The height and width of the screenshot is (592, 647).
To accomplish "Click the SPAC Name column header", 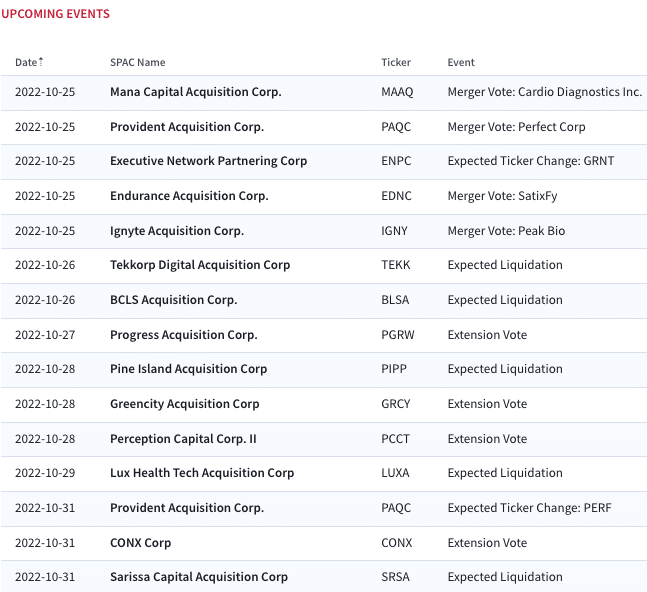I will (137, 62).
